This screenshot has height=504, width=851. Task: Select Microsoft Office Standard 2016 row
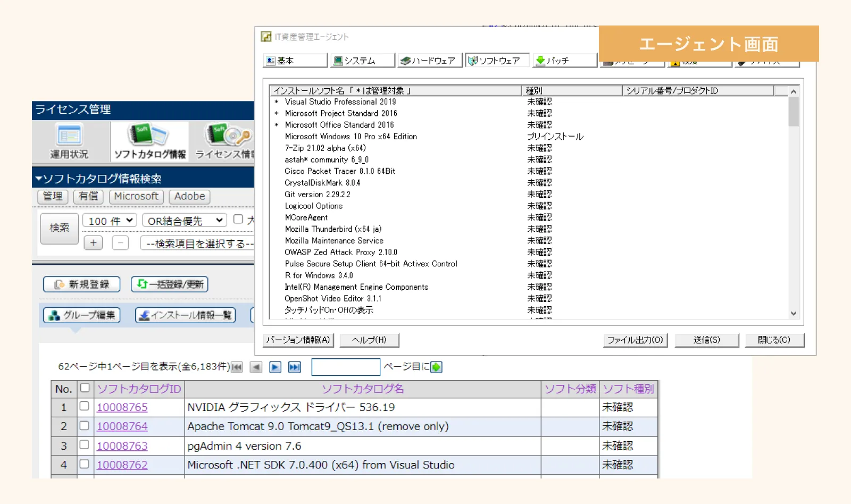tap(529, 125)
